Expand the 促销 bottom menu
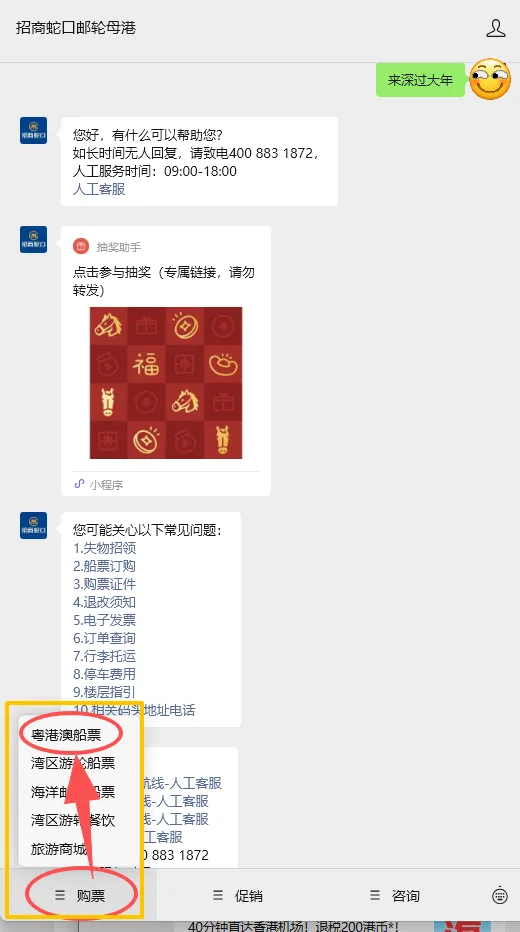The width and height of the screenshot is (520, 932). point(238,896)
